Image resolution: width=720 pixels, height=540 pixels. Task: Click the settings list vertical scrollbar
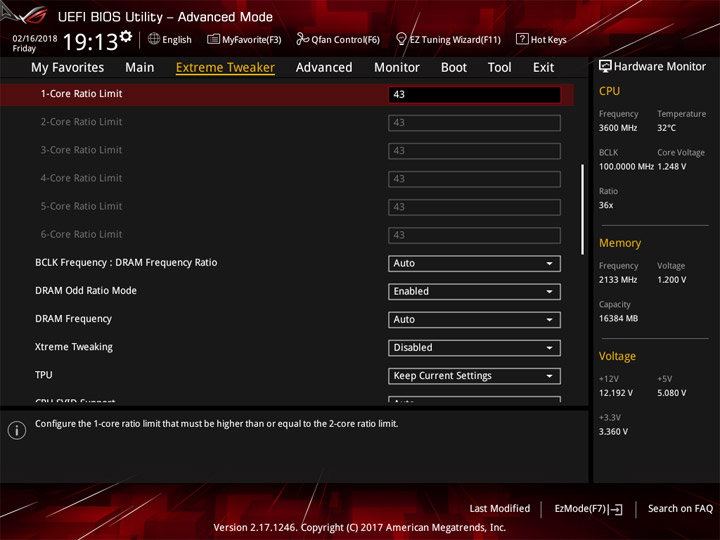[x=582, y=209]
